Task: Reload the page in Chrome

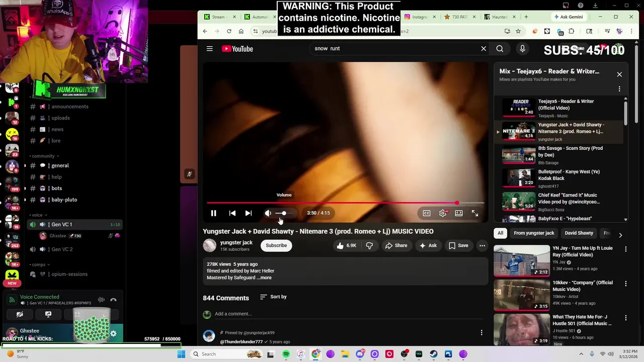Action: 229,31
